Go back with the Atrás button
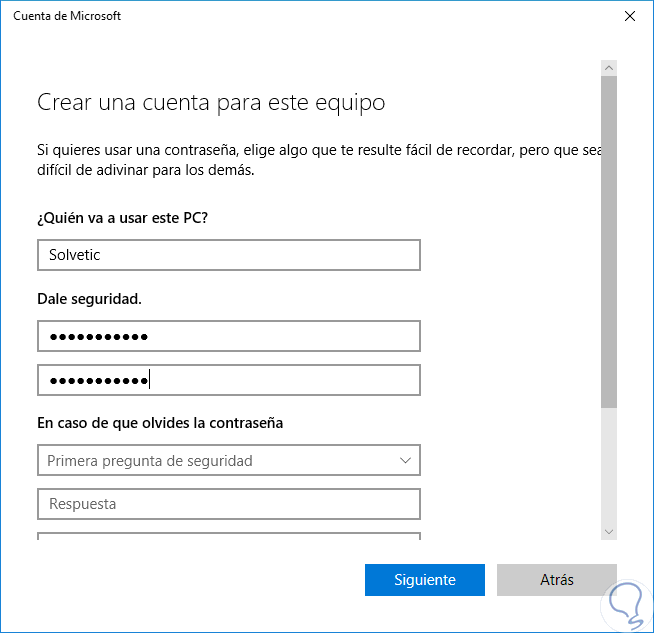654x633 pixels. (556, 580)
